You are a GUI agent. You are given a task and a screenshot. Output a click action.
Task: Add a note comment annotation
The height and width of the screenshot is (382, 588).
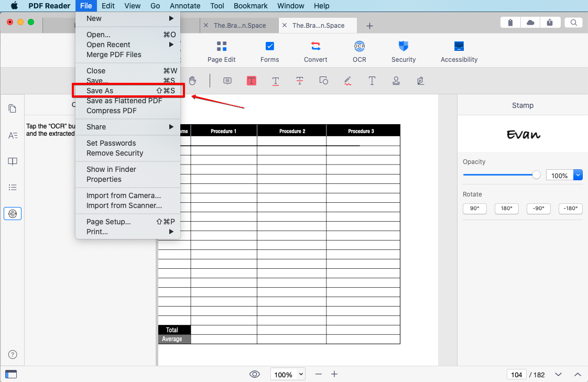[x=227, y=81]
